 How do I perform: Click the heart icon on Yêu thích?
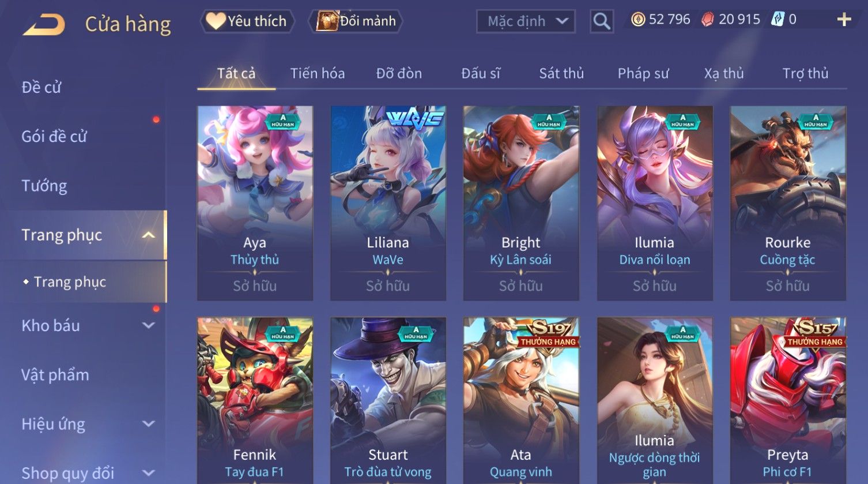pos(216,21)
